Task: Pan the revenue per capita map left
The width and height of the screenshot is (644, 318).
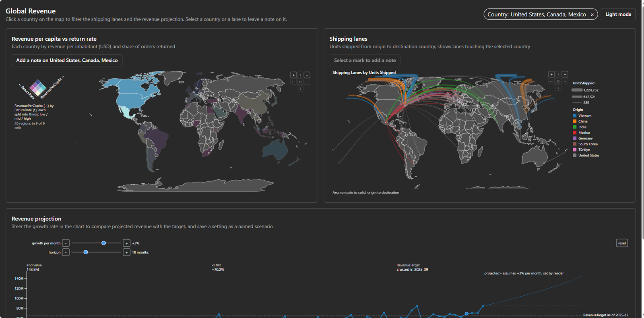Action: (x=293, y=82)
